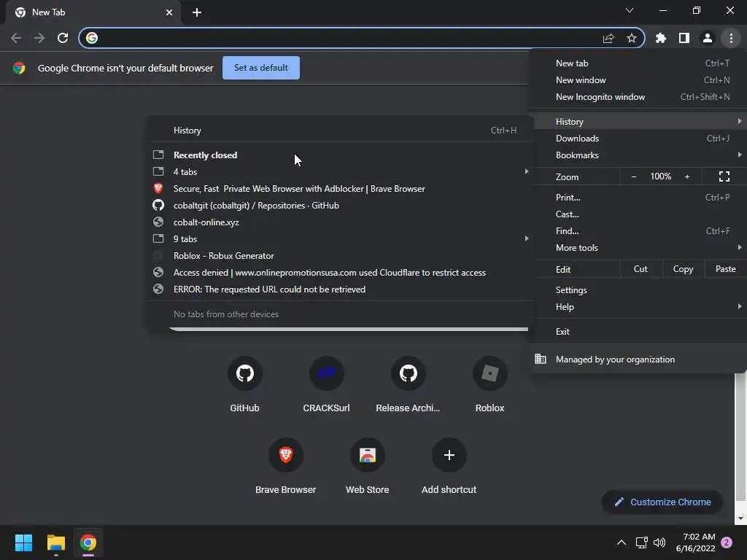This screenshot has height=560, width=747.
Task: Click Copy in the Edit row
Action: (x=683, y=269)
